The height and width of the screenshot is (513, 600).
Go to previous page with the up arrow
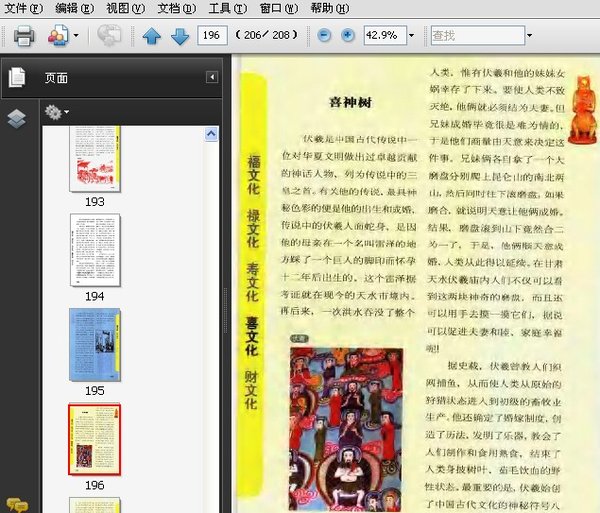click(152, 36)
